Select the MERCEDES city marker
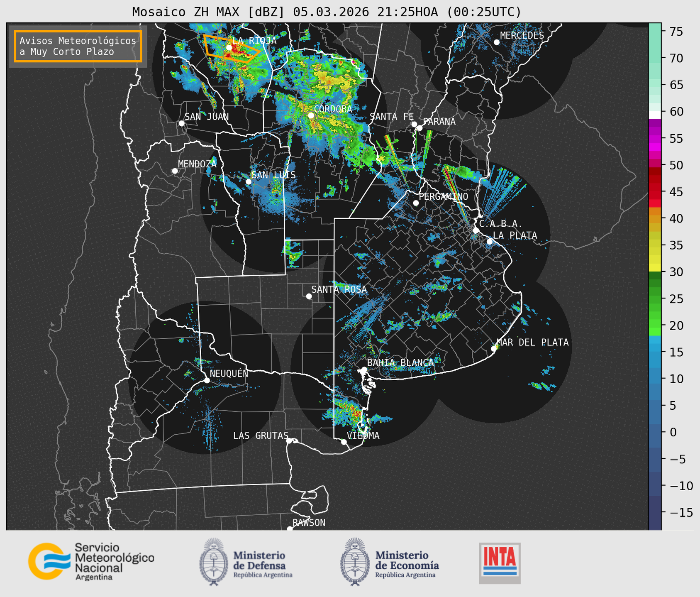 (497, 42)
